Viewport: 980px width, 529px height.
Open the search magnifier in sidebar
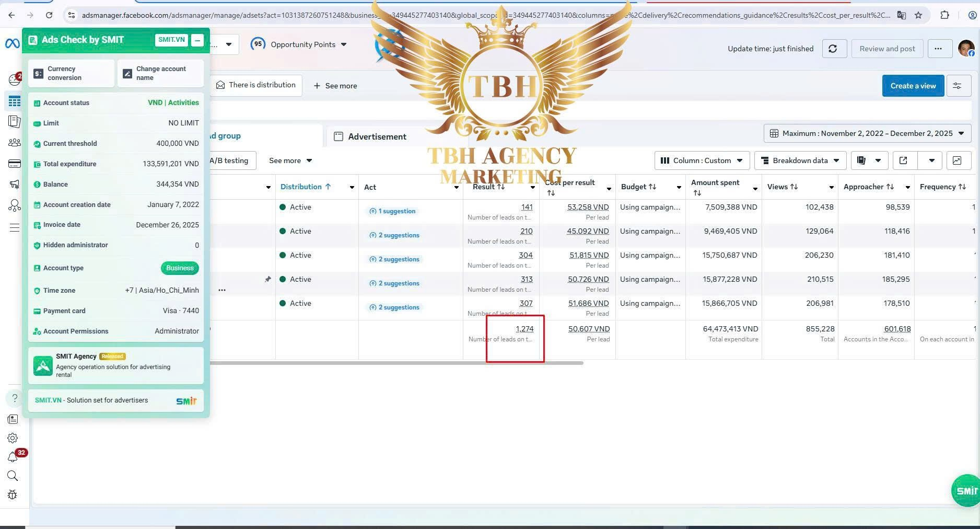(13, 476)
